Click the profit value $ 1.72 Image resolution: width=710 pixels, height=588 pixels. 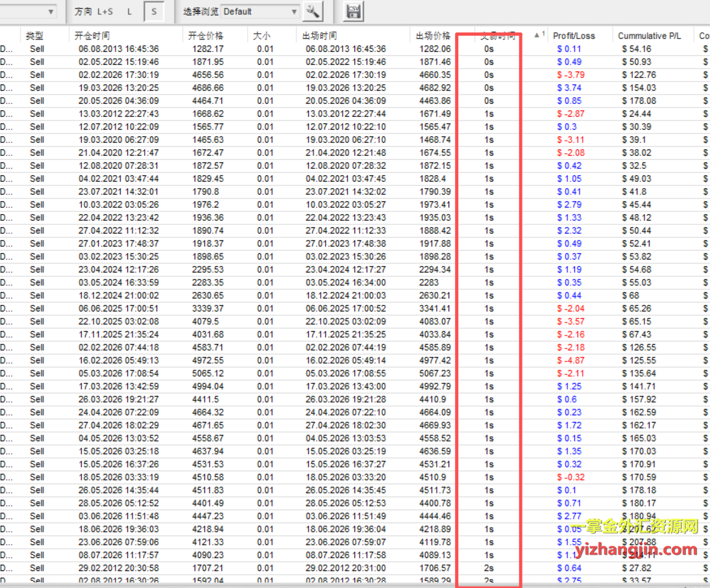[x=569, y=425]
